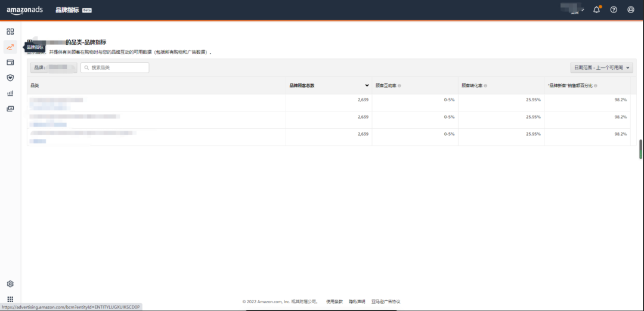
Task: Click the Amazon Ads logo
Action: (x=24, y=10)
